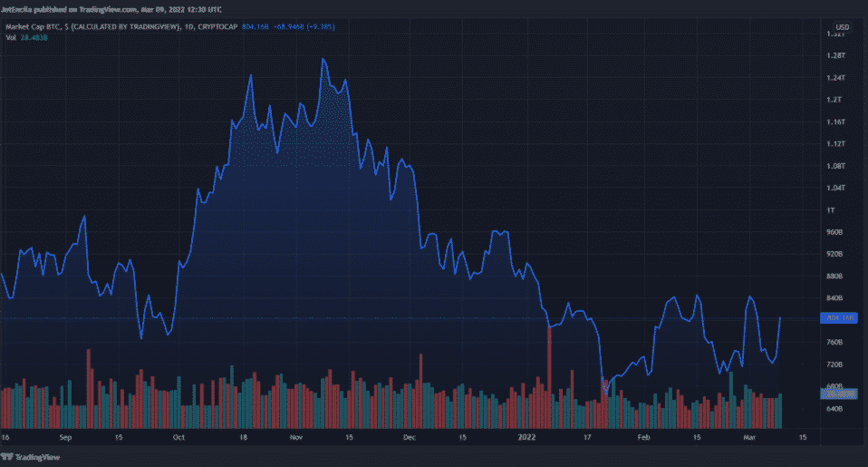Click the 1.12T price axis label
868x467 pixels.
click(x=835, y=144)
